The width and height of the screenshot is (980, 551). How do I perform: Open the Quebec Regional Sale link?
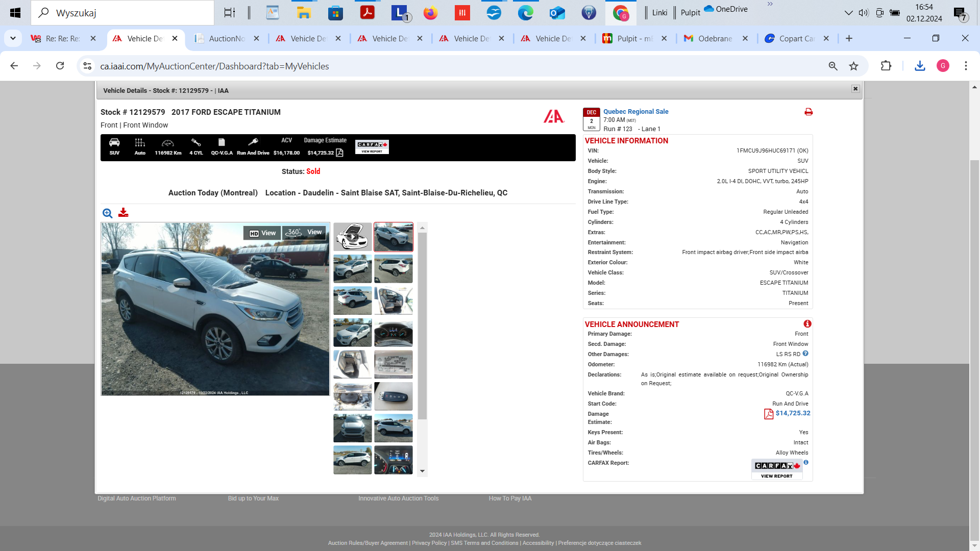click(x=635, y=111)
